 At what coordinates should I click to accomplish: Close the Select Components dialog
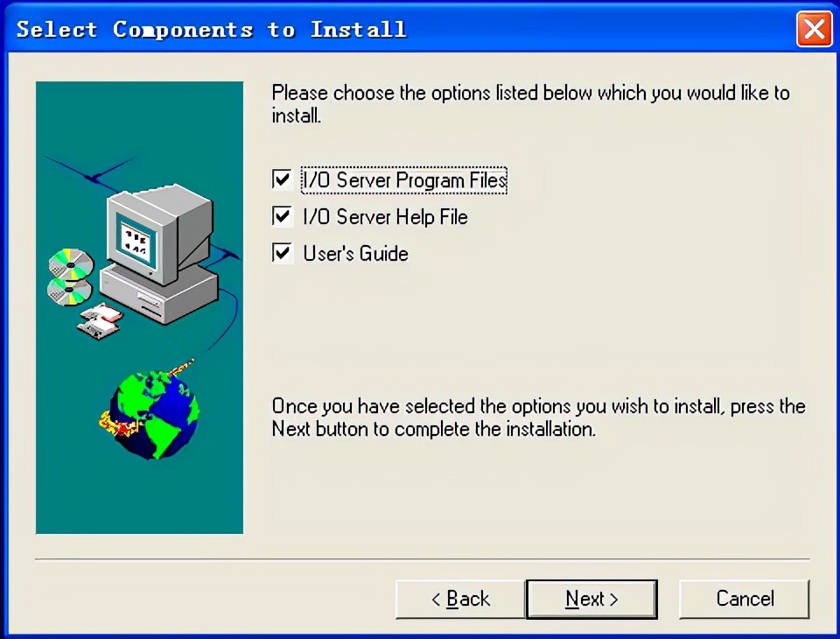click(x=815, y=29)
